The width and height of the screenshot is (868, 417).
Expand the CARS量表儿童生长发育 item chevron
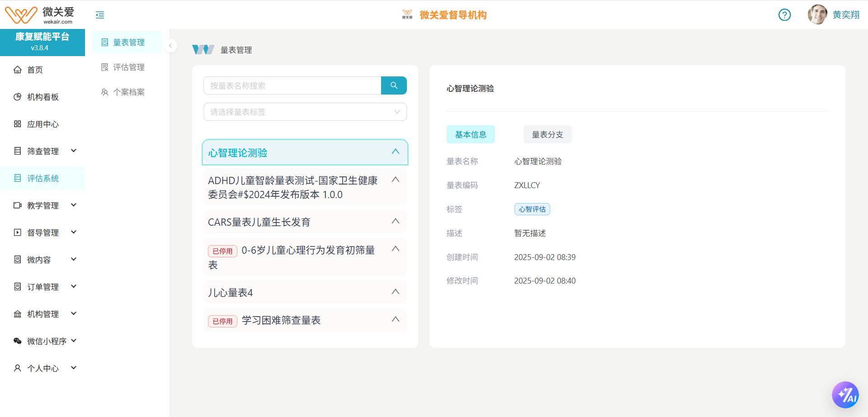(395, 221)
